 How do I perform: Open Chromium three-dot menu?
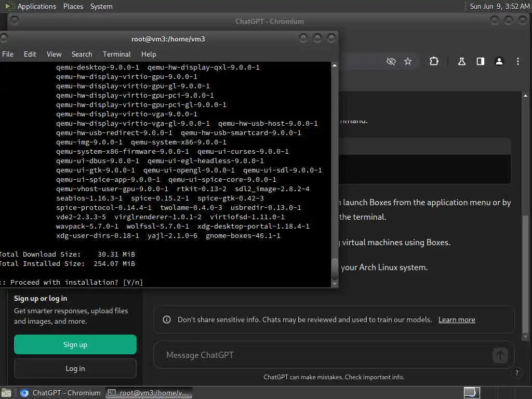(518, 61)
